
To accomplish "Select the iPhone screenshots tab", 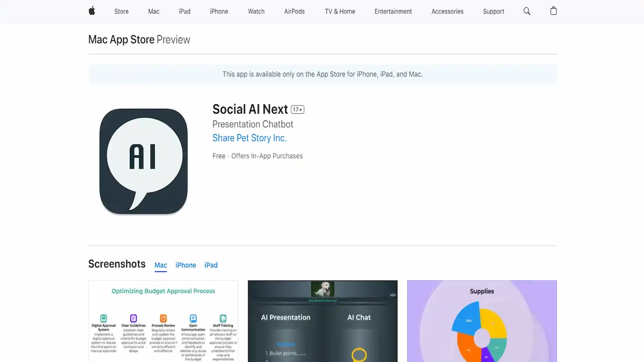I will pos(185,265).
